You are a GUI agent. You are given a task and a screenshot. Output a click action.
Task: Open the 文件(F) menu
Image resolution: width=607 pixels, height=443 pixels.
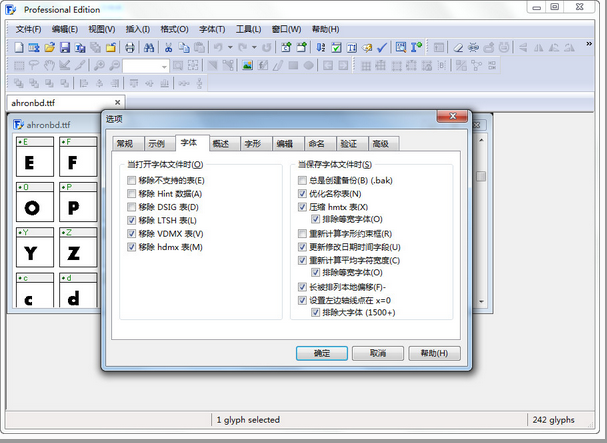pos(29,30)
